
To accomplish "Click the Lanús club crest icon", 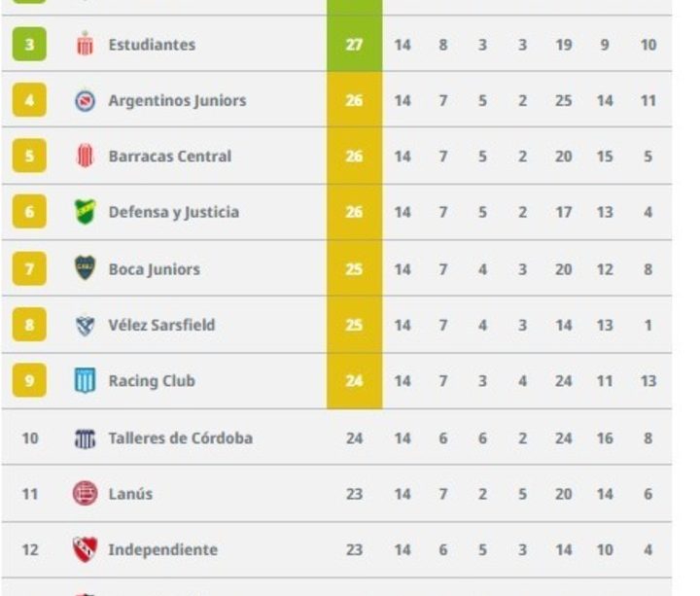I will pyautogui.click(x=86, y=494).
